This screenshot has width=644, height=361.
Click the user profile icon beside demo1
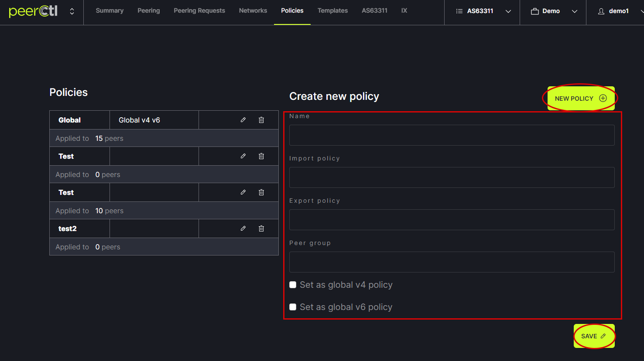point(601,11)
